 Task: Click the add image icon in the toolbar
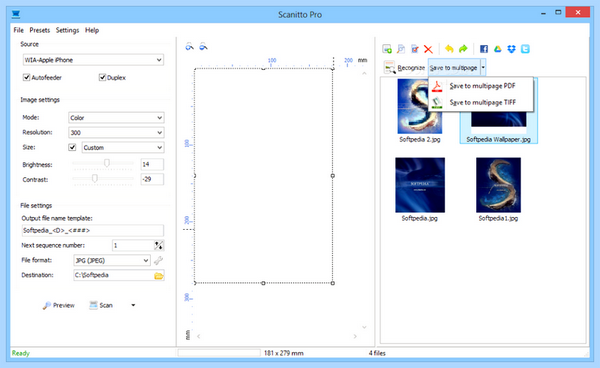(x=387, y=49)
